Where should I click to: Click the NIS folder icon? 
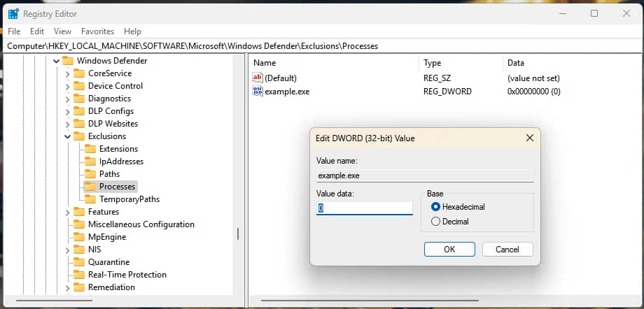[x=79, y=250]
